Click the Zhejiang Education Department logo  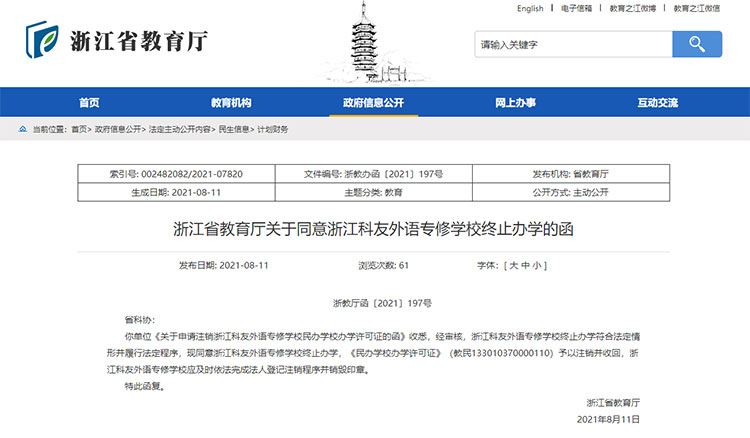coord(117,40)
